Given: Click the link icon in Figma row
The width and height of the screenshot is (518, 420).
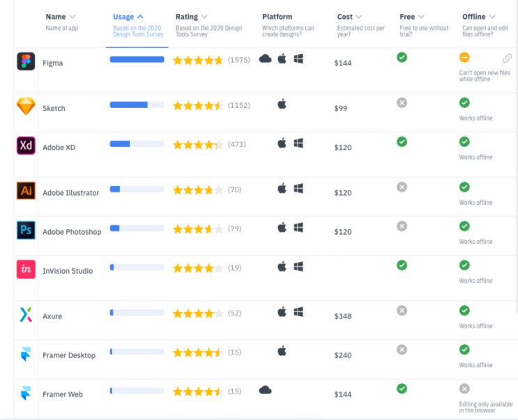Looking at the screenshot, I should coord(507,59).
